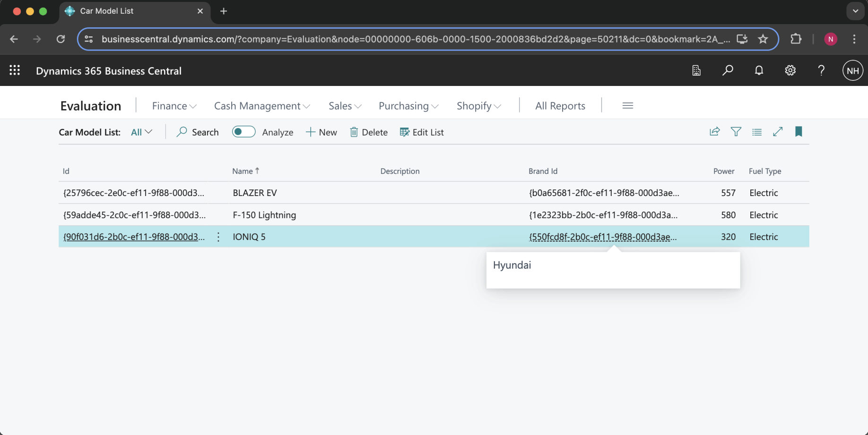The image size is (868, 435).
Task: Click the Delete button
Action: 369,132
